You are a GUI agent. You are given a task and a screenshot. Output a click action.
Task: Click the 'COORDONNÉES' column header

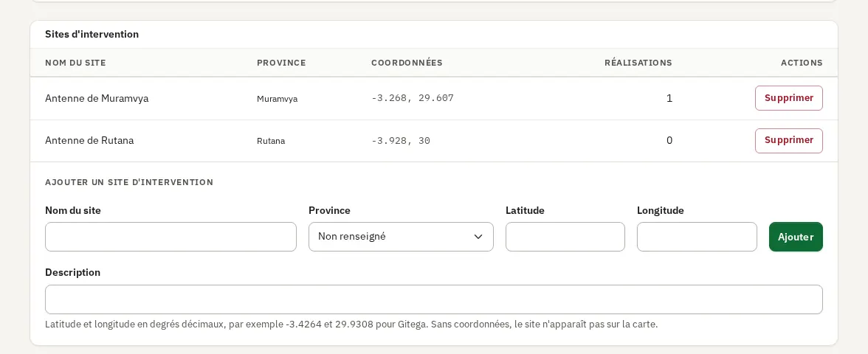pyautogui.click(x=407, y=63)
